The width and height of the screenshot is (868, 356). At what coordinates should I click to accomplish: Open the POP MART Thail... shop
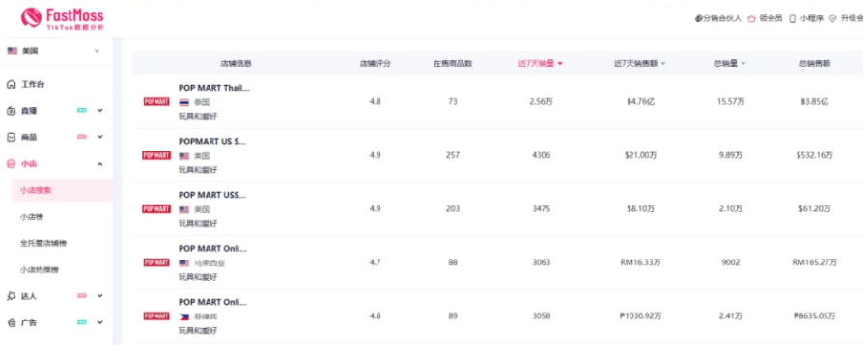[x=214, y=88]
